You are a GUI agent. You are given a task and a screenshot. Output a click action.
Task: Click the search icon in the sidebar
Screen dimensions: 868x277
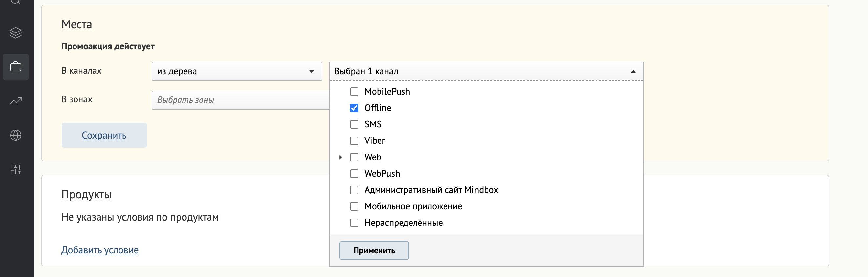point(15,2)
